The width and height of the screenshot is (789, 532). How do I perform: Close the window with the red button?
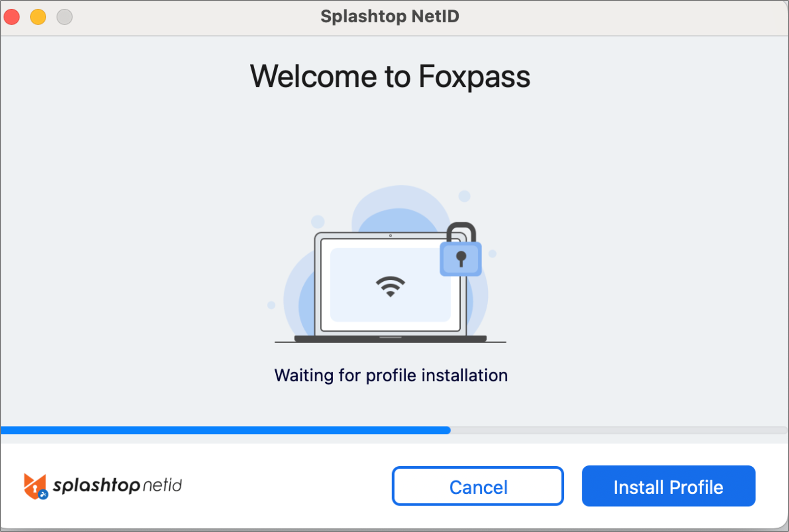coord(12,17)
